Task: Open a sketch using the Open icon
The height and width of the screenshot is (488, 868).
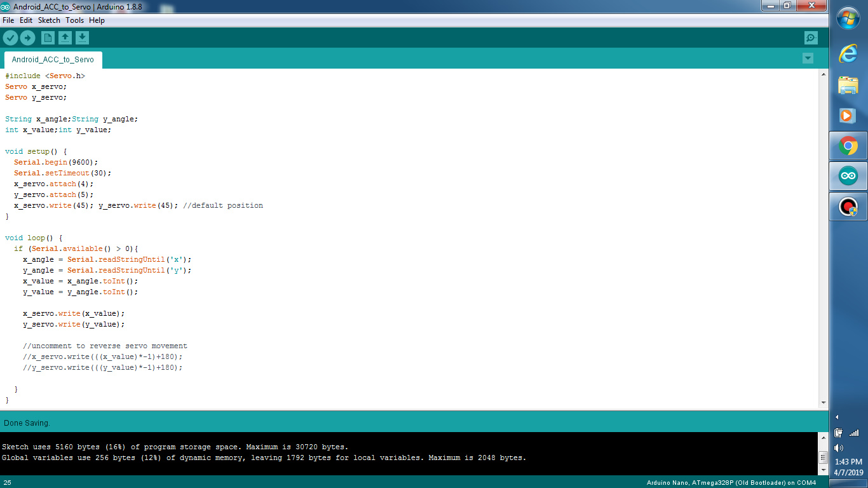Action: click(65, 37)
